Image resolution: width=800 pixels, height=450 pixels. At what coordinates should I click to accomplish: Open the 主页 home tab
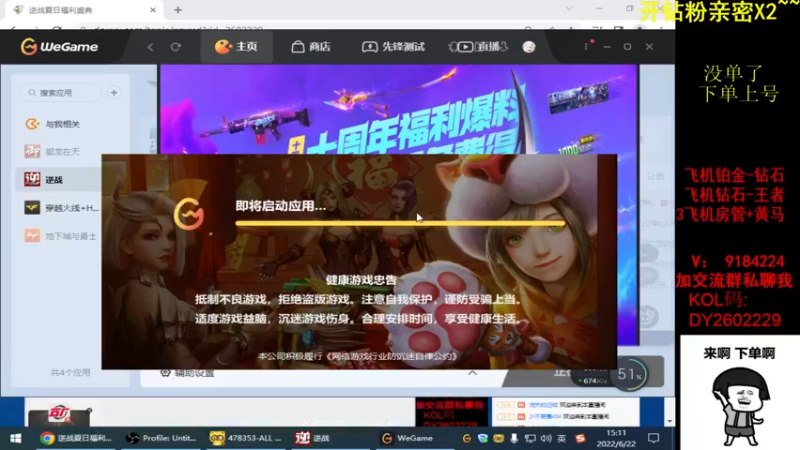point(236,46)
